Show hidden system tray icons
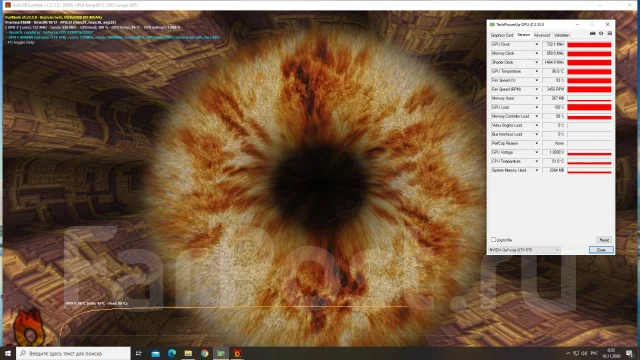The image size is (640, 360). (x=568, y=353)
